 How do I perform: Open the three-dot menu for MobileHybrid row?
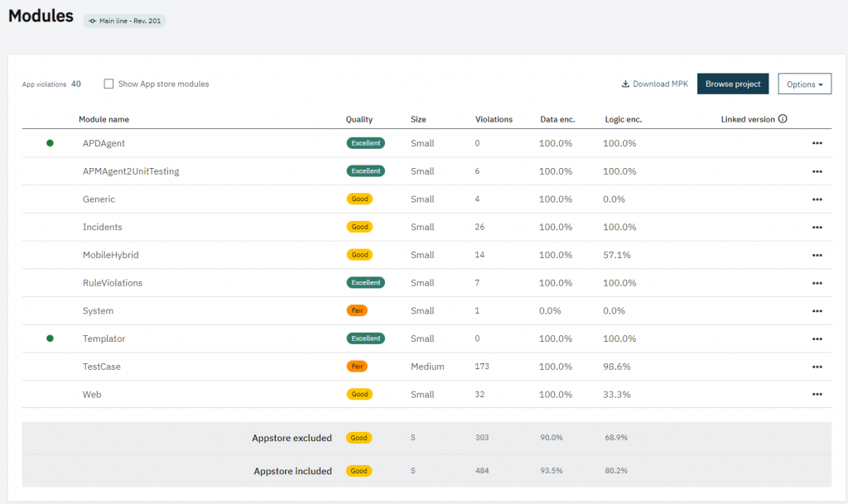coord(817,255)
